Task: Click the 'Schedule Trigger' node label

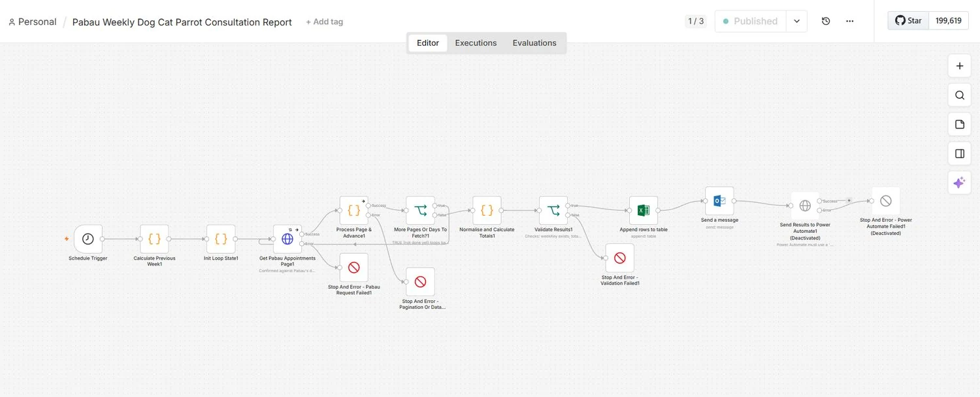Action: (x=88, y=258)
